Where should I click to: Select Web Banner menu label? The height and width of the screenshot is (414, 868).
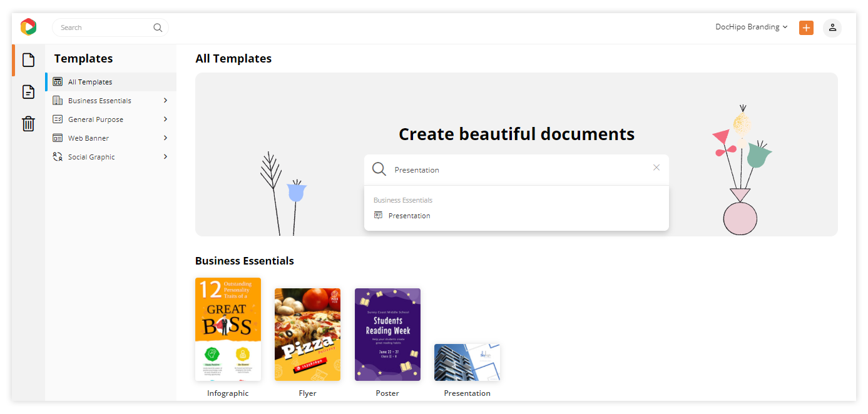(x=88, y=138)
